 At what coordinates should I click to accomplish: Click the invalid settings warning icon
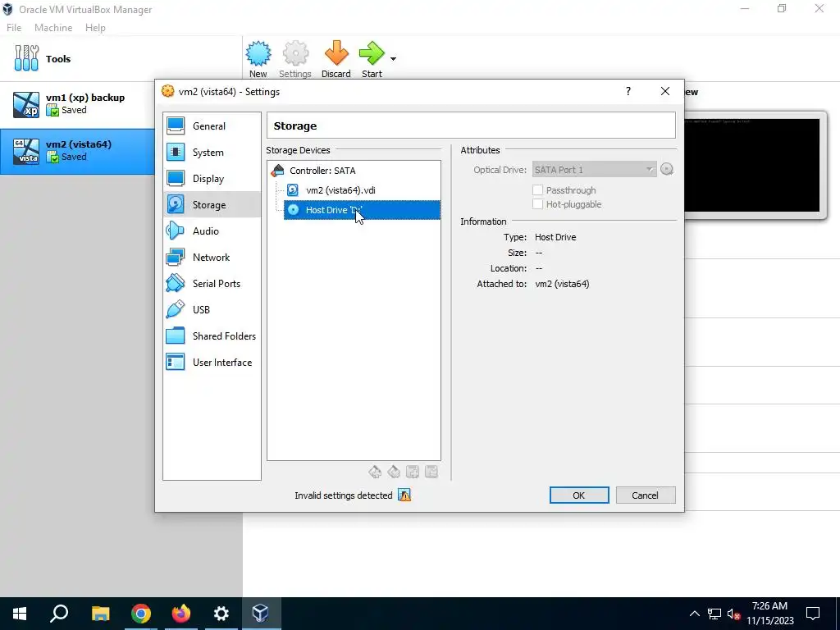coord(404,495)
